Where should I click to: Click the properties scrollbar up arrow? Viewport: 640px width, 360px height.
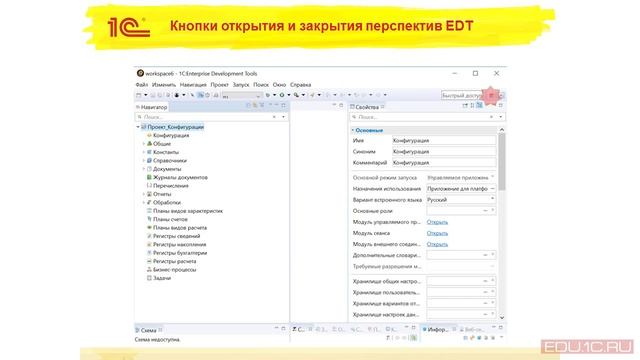coord(502,130)
